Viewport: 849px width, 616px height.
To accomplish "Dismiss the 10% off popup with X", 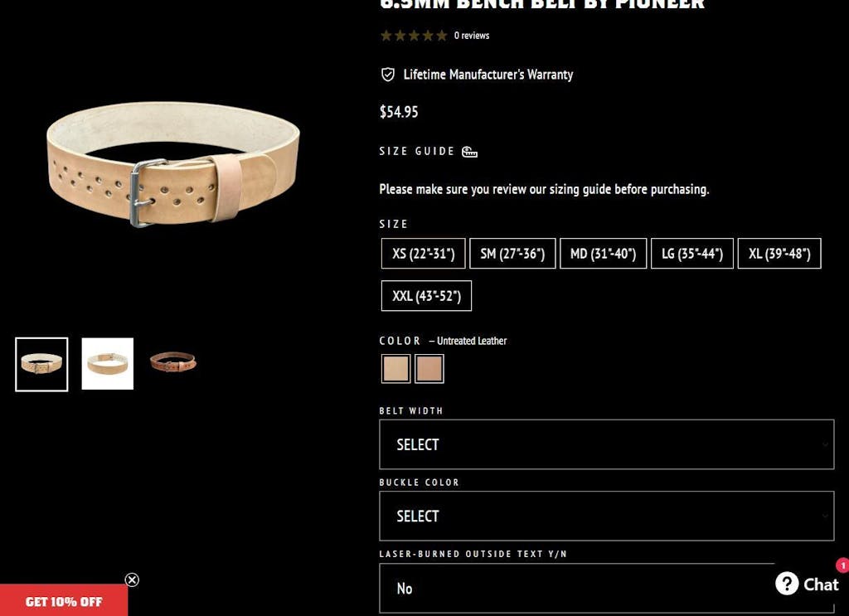I will click(x=132, y=580).
